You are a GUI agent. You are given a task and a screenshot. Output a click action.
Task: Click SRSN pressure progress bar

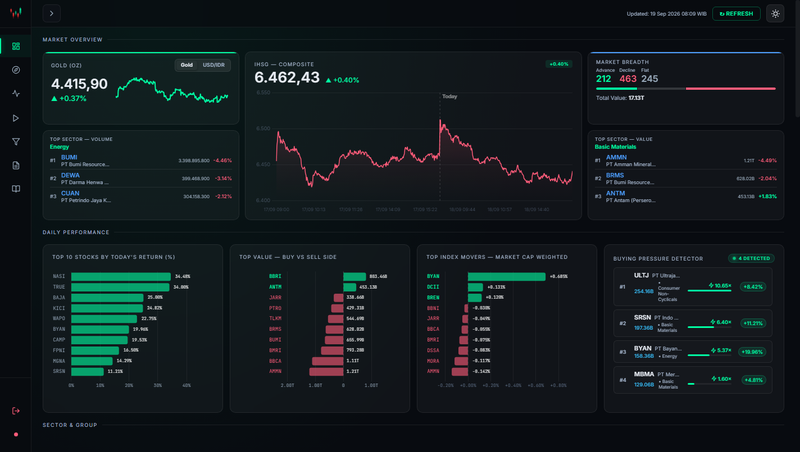coord(709,327)
